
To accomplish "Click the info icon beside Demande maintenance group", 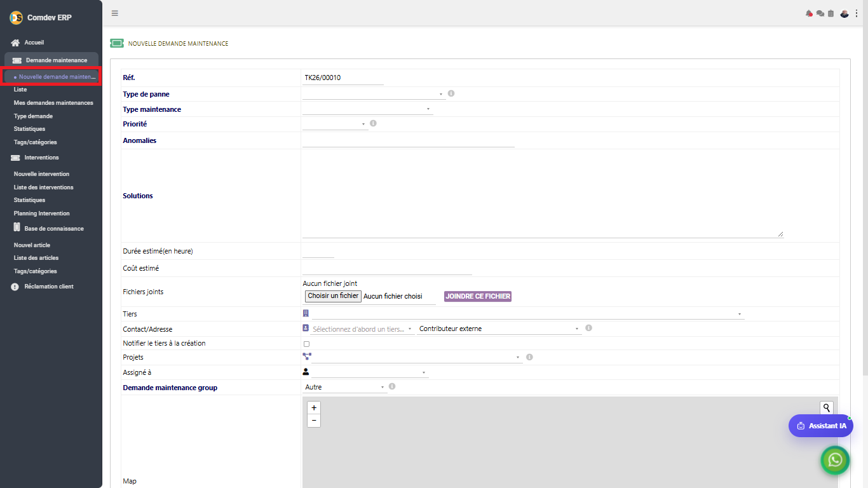I will 392,386.
